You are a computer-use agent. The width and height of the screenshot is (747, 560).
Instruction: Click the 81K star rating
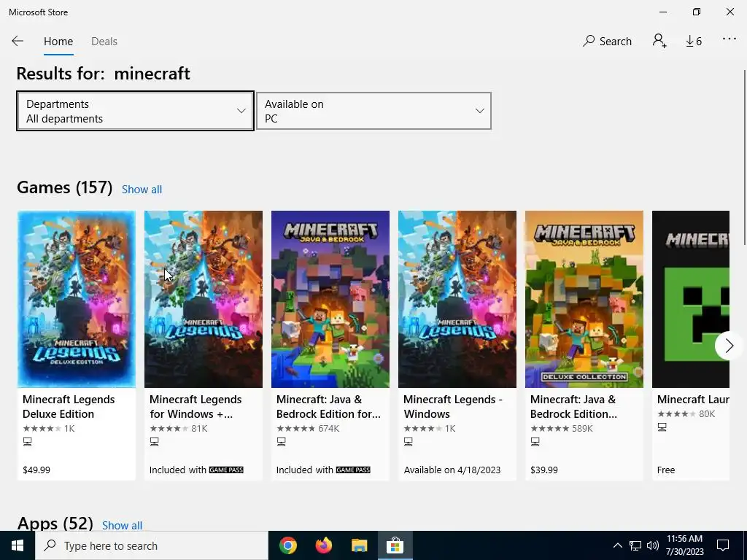pos(179,429)
